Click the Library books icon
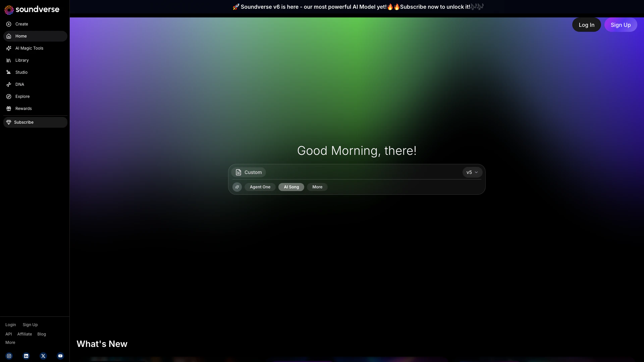 9,60
